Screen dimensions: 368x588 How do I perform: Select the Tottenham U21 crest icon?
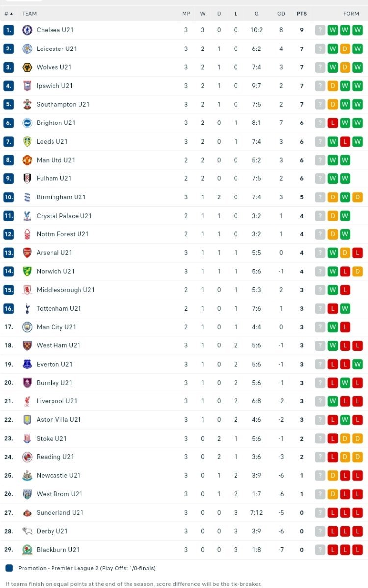point(27,308)
